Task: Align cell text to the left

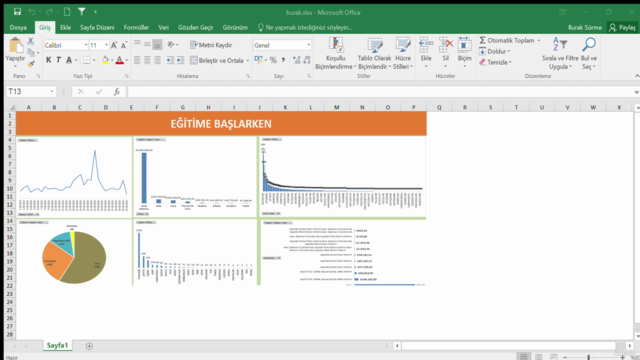Action: tap(137, 60)
